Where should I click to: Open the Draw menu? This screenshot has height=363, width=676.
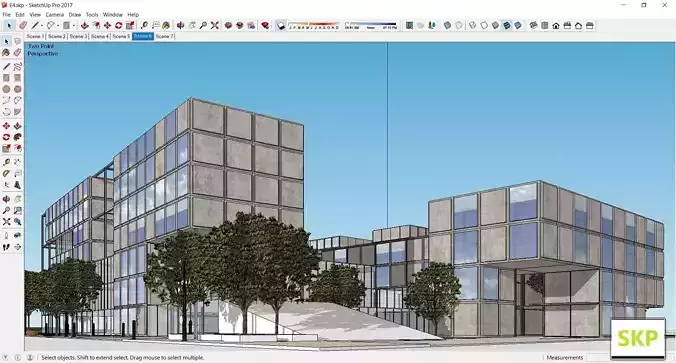coord(75,15)
